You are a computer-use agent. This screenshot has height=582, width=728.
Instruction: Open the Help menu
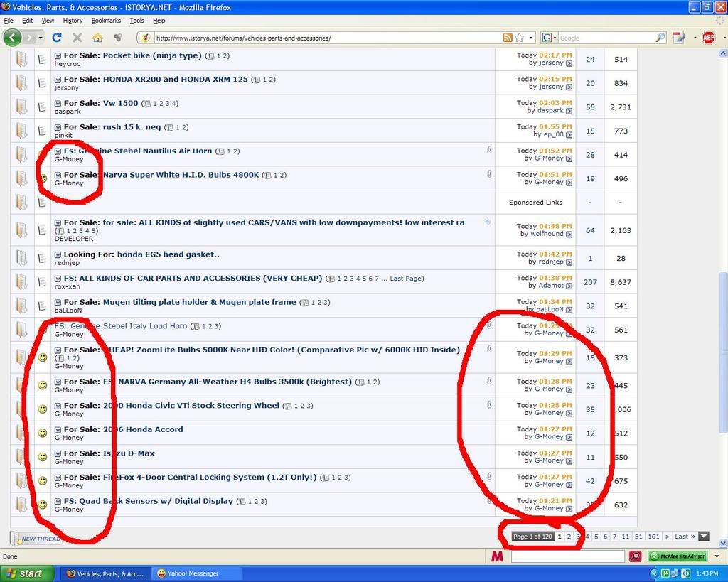pyautogui.click(x=159, y=21)
